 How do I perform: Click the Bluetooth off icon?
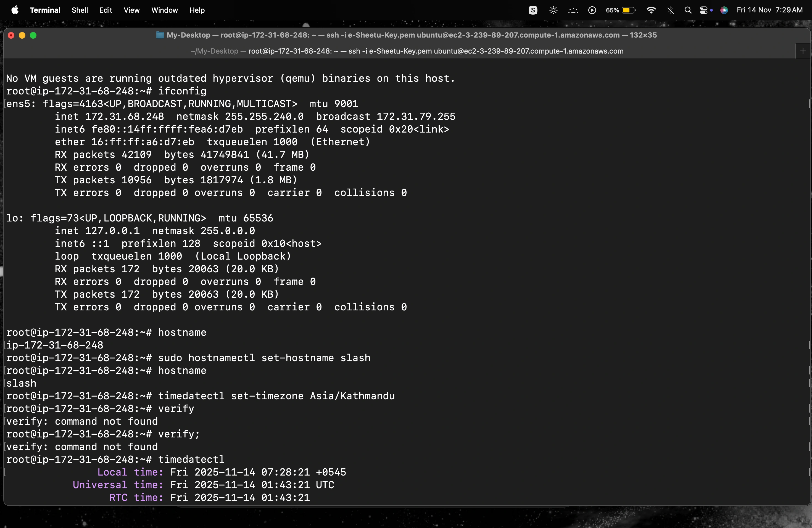pos(670,10)
